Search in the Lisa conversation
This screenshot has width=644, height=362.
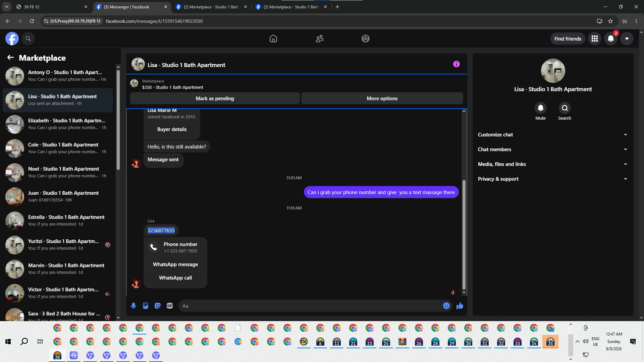coord(565,108)
